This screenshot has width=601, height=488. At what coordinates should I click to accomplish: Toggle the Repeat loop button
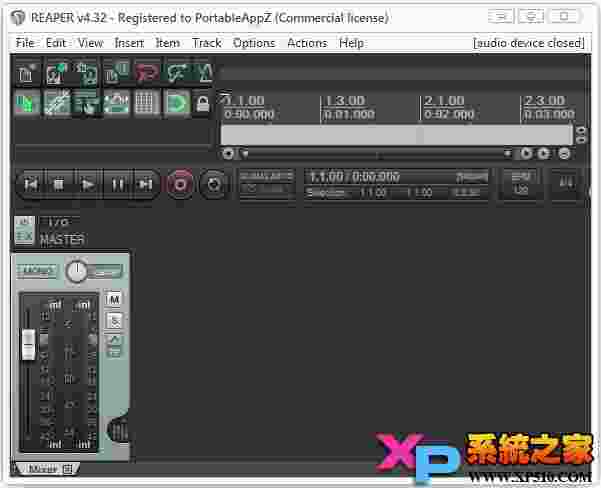click(214, 185)
